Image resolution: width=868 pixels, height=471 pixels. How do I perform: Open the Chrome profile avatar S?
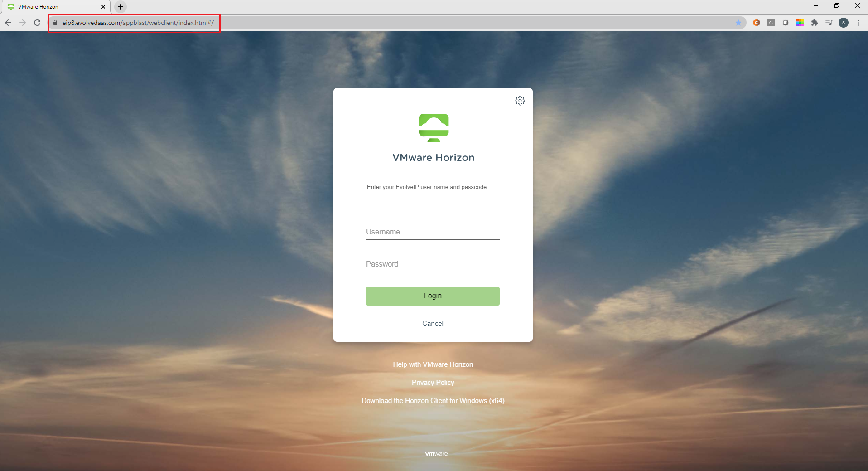point(844,23)
